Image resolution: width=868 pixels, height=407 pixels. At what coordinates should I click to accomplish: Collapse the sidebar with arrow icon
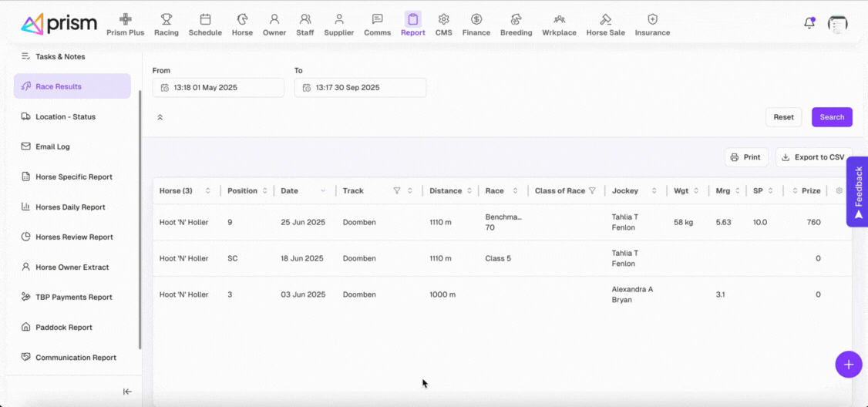127,392
